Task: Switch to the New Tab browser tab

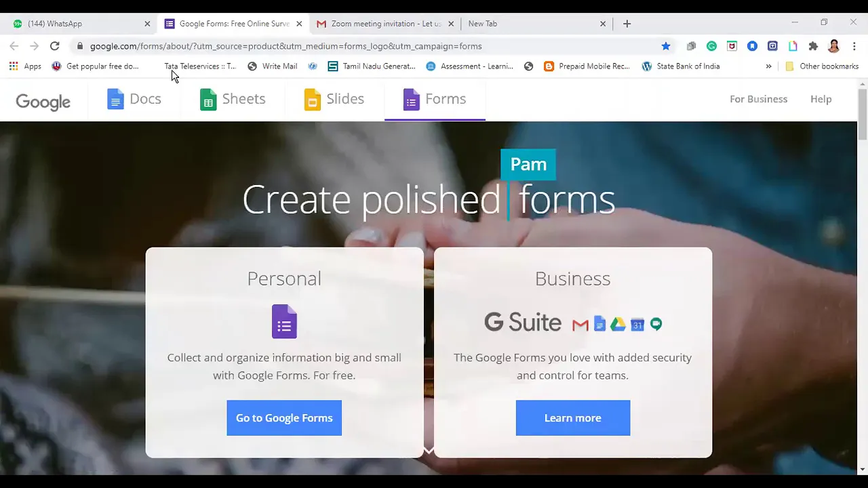Action: point(536,24)
